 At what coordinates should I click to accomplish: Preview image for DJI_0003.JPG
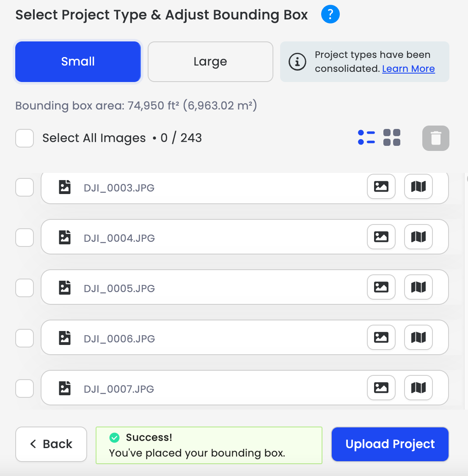[381, 186]
